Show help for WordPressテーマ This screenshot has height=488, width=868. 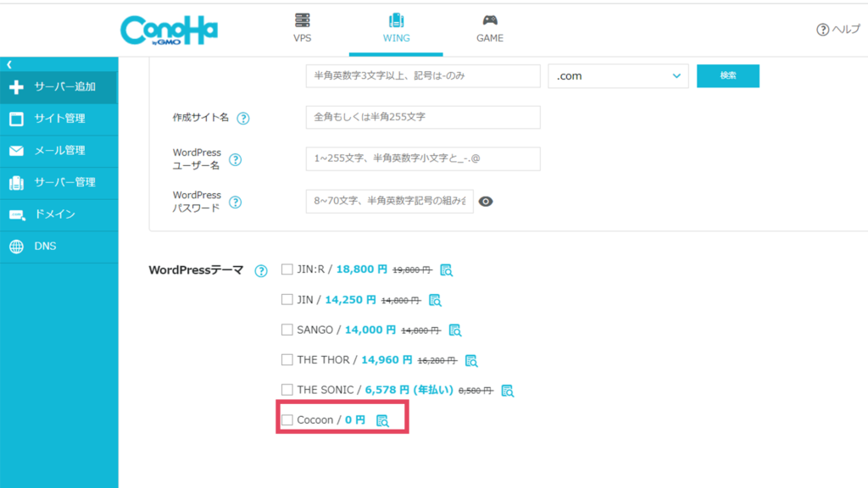261,271
